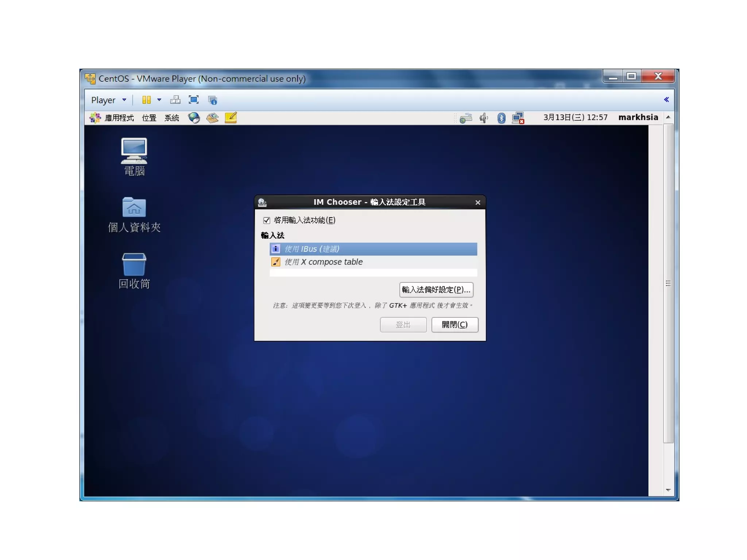
Task: Maximize the VMware Player window
Action: (631, 76)
